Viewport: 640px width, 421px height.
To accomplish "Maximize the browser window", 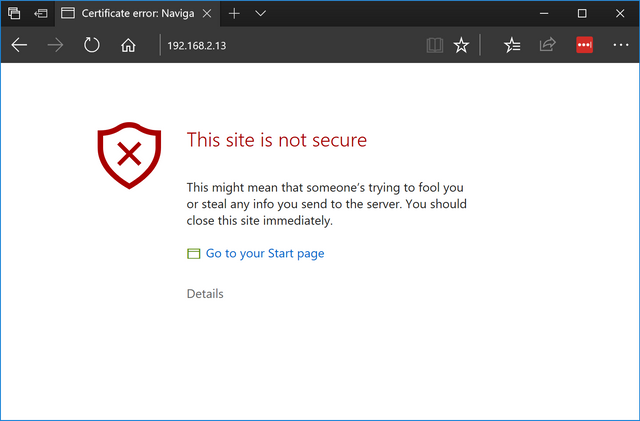I will [582, 13].
